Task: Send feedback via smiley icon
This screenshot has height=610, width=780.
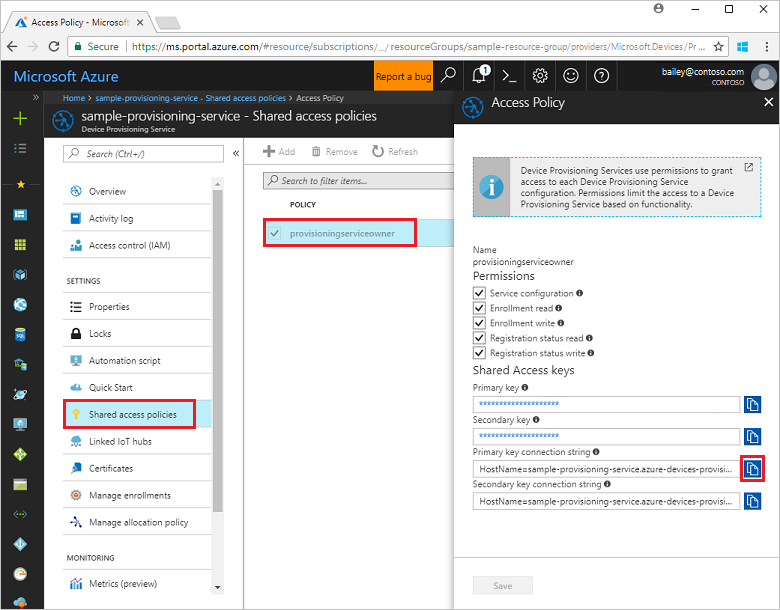Action: [x=571, y=76]
